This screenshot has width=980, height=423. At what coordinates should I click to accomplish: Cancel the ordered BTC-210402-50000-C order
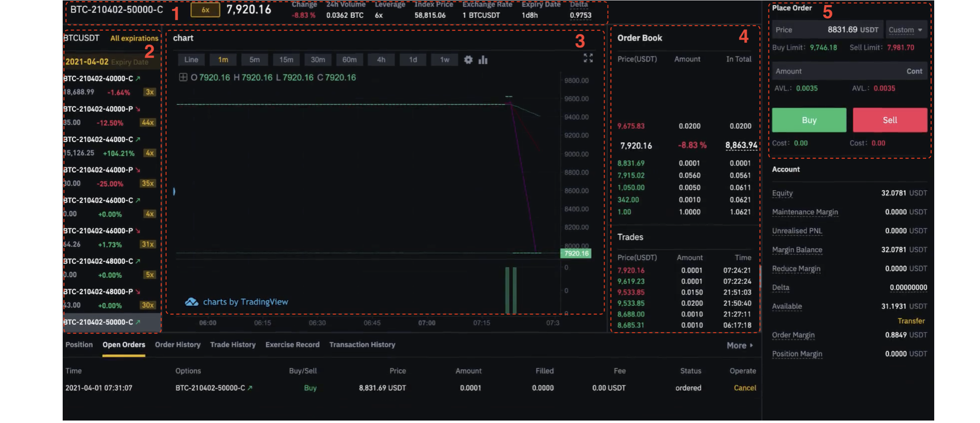tap(744, 388)
